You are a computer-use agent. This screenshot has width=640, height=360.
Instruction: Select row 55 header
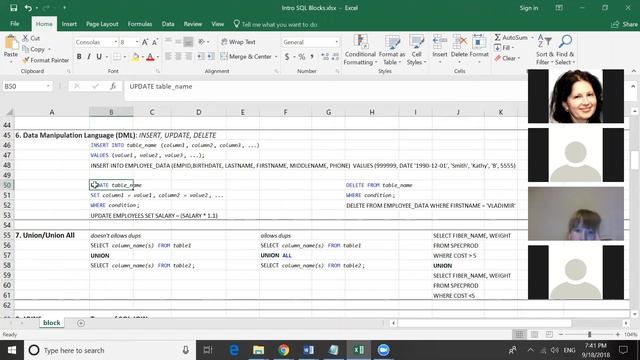point(7,235)
